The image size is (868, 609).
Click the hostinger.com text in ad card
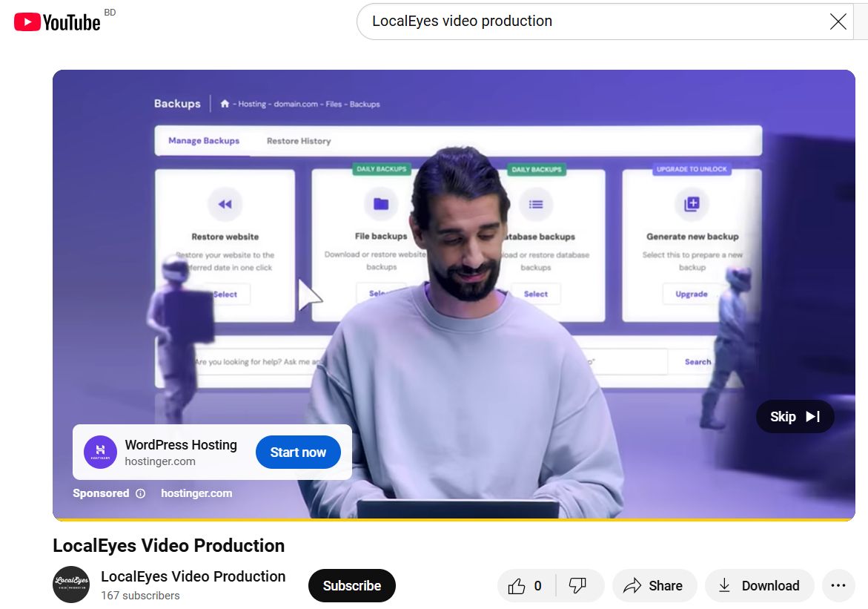point(160,461)
